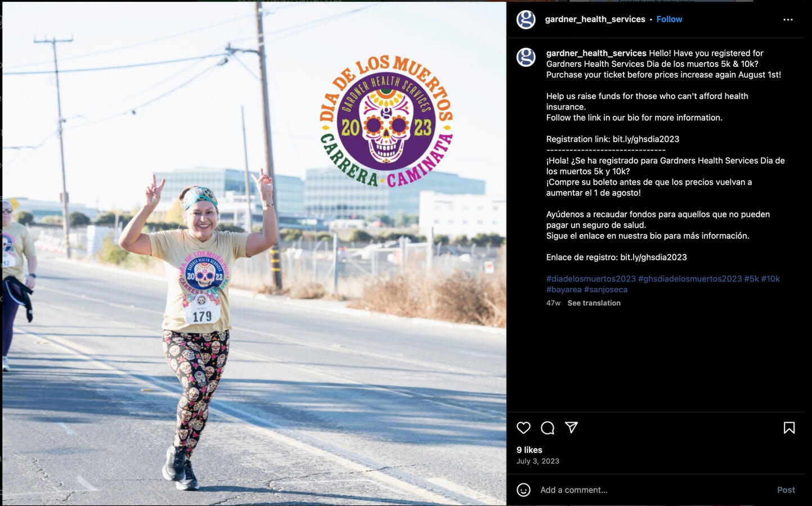Image resolution: width=812 pixels, height=506 pixels.
Task: Share the post with the paper plane icon
Action: [x=571, y=428]
